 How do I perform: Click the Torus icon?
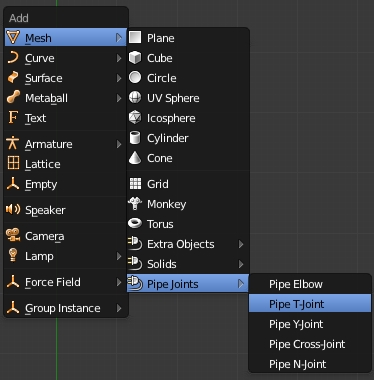point(135,223)
